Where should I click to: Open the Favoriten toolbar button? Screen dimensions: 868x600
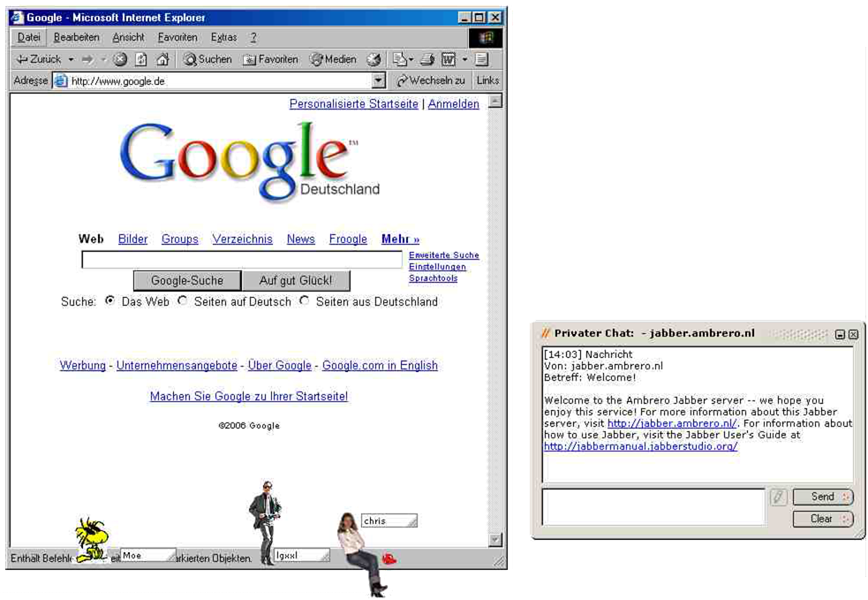271,59
